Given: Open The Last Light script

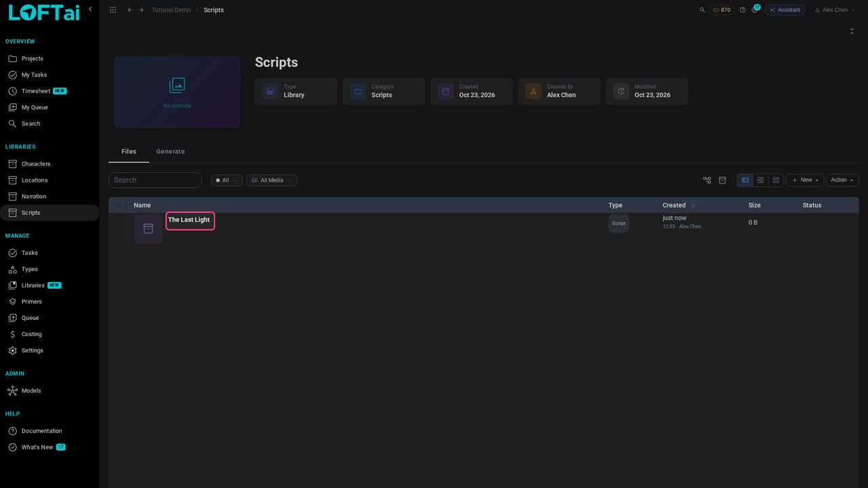Looking at the screenshot, I should (189, 220).
